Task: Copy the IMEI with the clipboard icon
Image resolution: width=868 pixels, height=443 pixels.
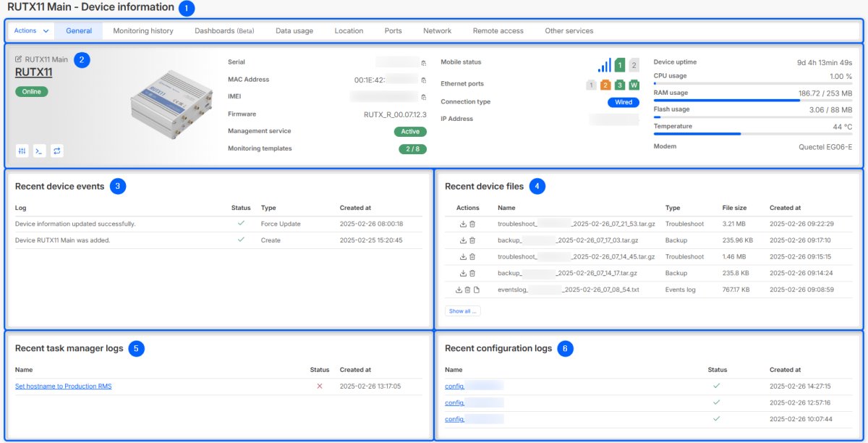Action: pyautogui.click(x=424, y=97)
